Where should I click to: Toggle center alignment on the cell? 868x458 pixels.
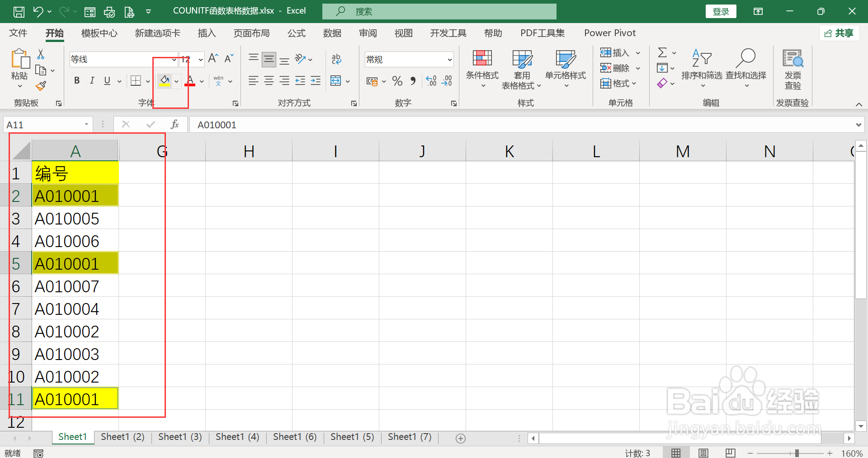click(x=269, y=81)
